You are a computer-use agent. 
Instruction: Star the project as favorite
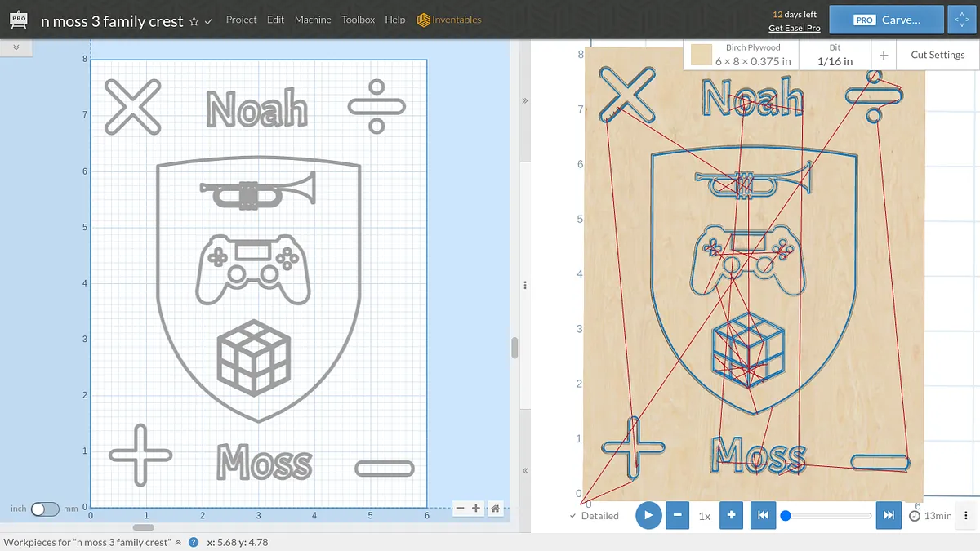tap(194, 22)
